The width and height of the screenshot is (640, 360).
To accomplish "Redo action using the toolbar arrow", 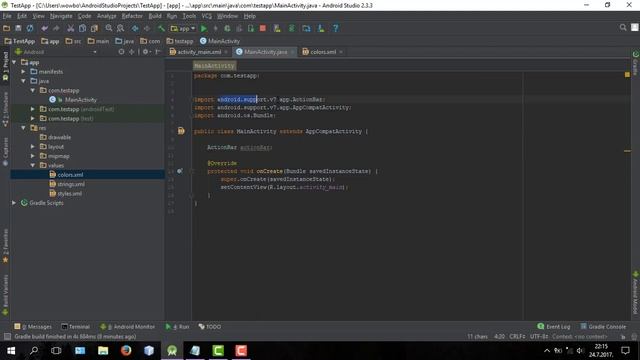I will [x=56, y=28].
